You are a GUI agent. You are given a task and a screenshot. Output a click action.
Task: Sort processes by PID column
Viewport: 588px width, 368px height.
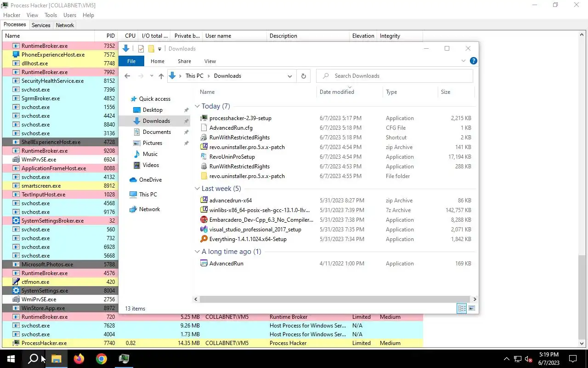(106, 36)
